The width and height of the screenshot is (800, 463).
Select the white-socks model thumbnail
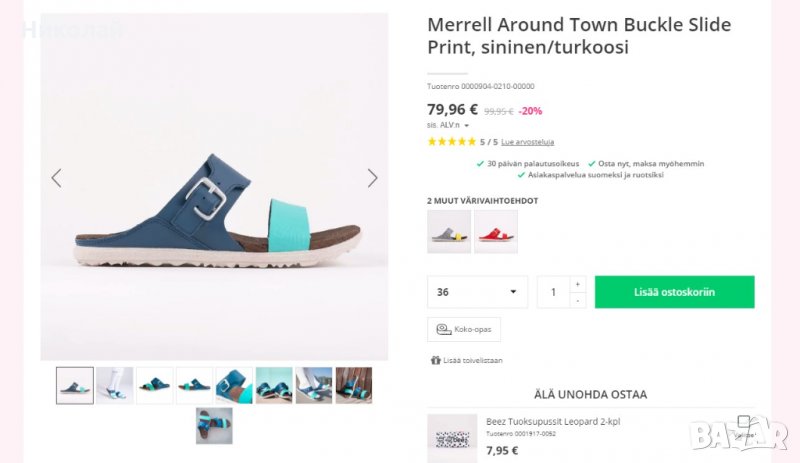click(115, 385)
